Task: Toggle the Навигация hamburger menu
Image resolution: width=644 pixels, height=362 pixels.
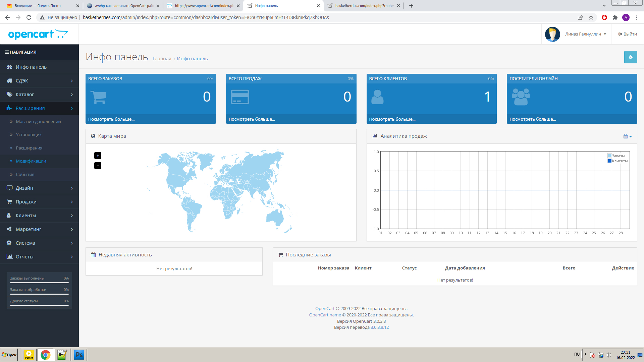Action: 7,52
